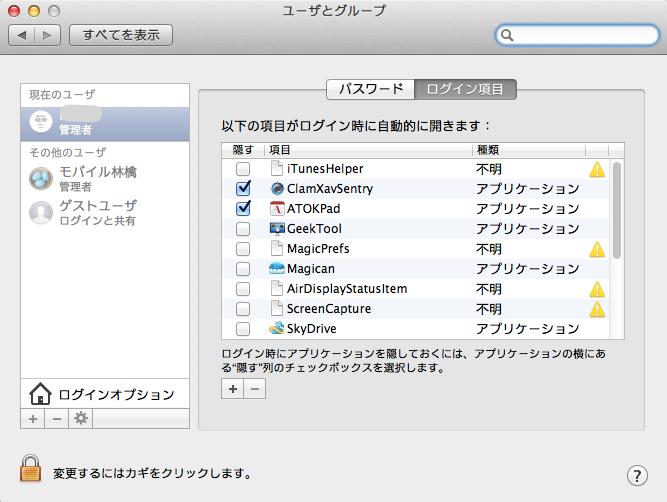
Task: Remove login item with minus button
Action: pyautogui.click(x=255, y=389)
